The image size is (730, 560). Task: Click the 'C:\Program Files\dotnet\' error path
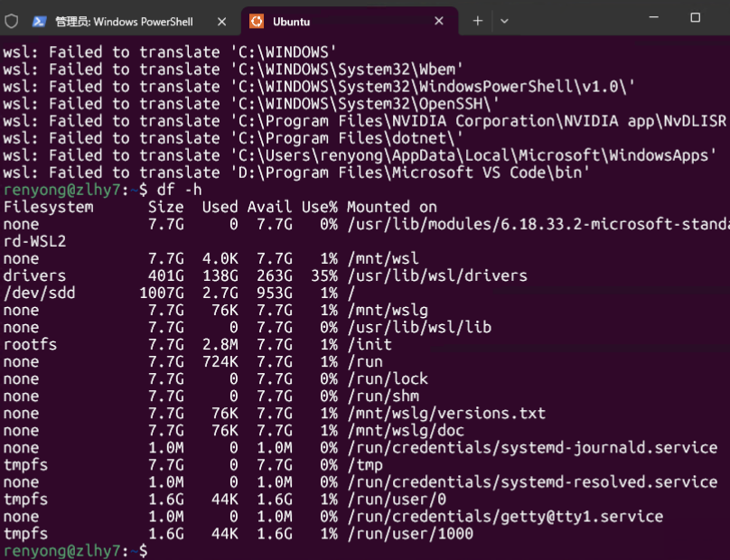point(347,138)
